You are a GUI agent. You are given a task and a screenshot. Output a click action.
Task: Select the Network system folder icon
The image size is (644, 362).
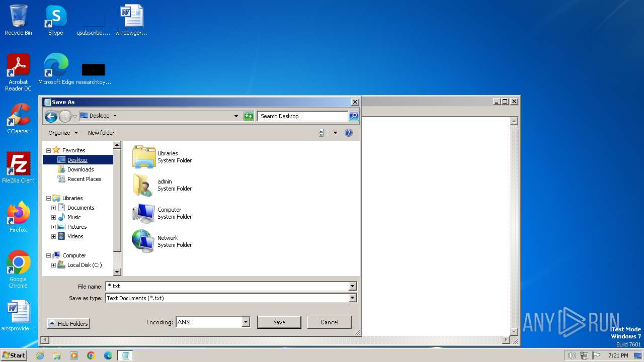(x=144, y=241)
